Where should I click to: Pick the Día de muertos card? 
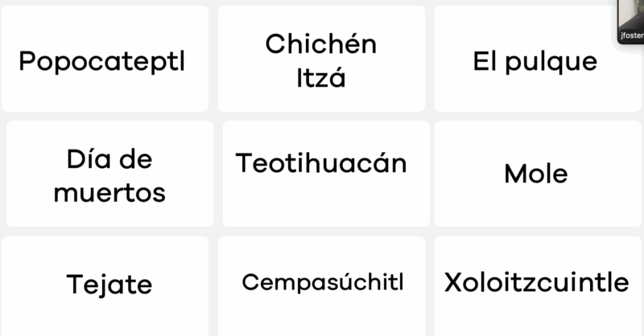(109, 210)
